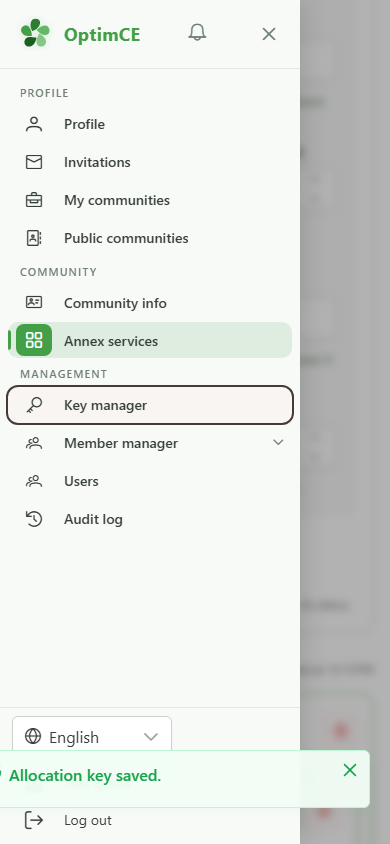Click the Allocation key saved message text

[85, 776]
